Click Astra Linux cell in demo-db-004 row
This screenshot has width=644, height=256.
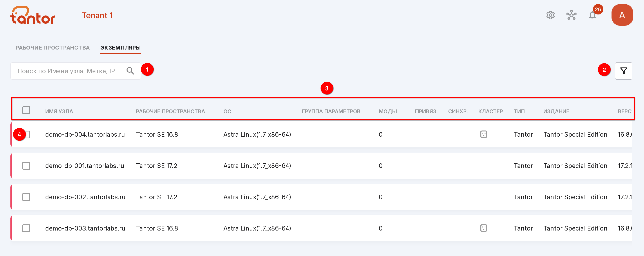pyautogui.click(x=257, y=135)
